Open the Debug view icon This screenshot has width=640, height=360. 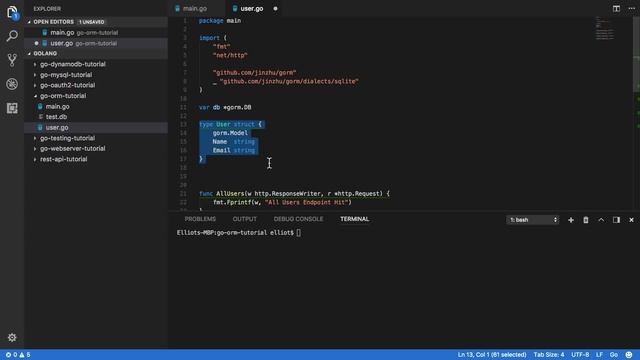pos(12,84)
